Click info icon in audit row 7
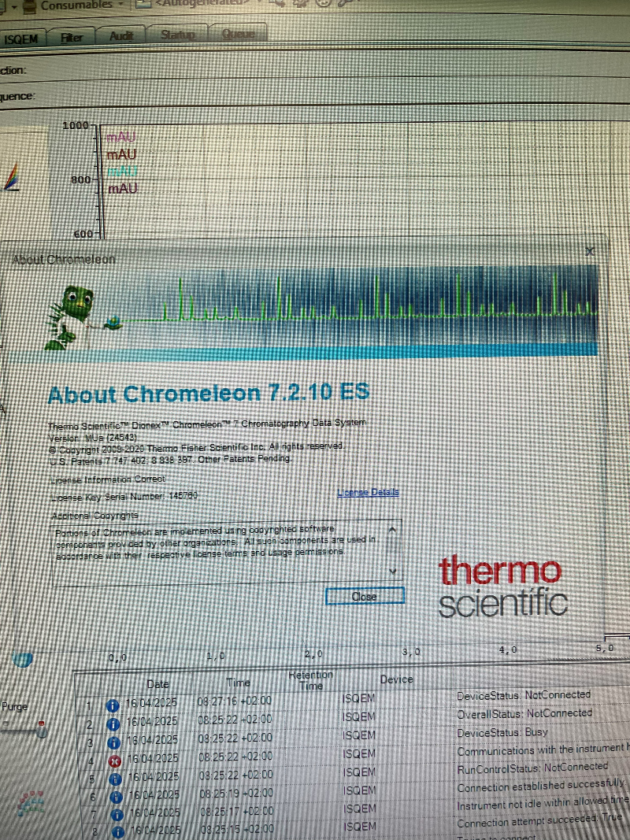The width and height of the screenshot is (630, 840). [117, 816]
